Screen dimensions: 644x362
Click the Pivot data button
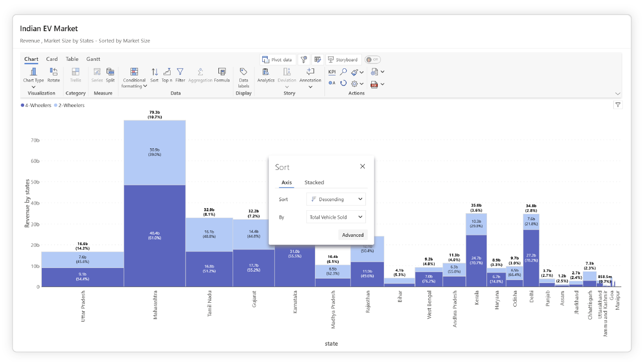point(278,60)
